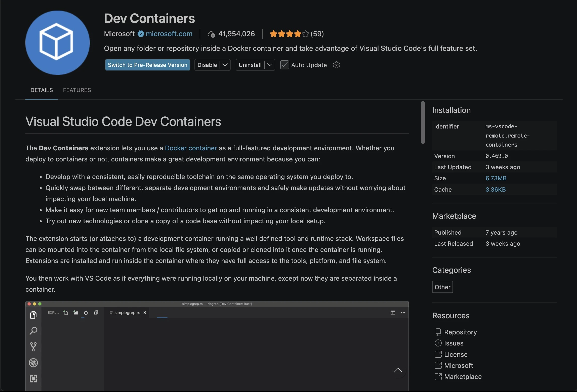
Task: Click the star rating (59)
Action: click(x=297, y=34)
